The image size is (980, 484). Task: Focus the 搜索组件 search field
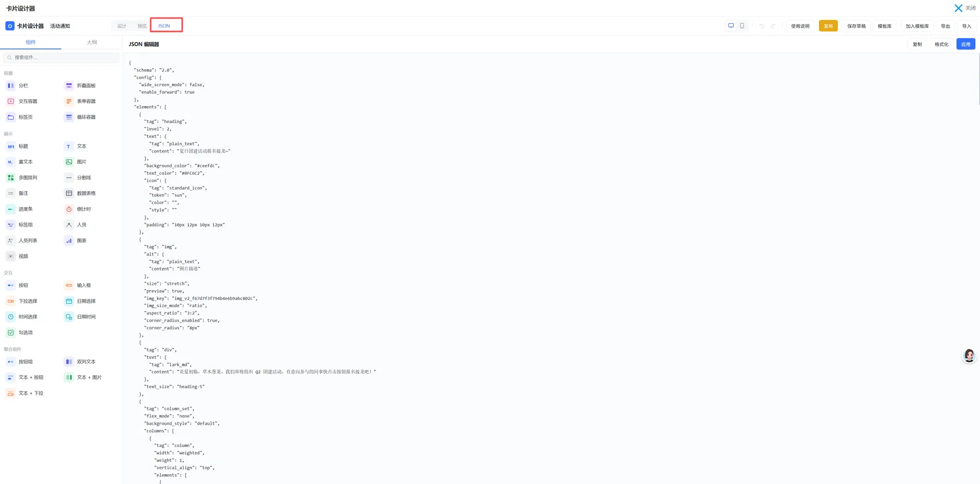62,57
